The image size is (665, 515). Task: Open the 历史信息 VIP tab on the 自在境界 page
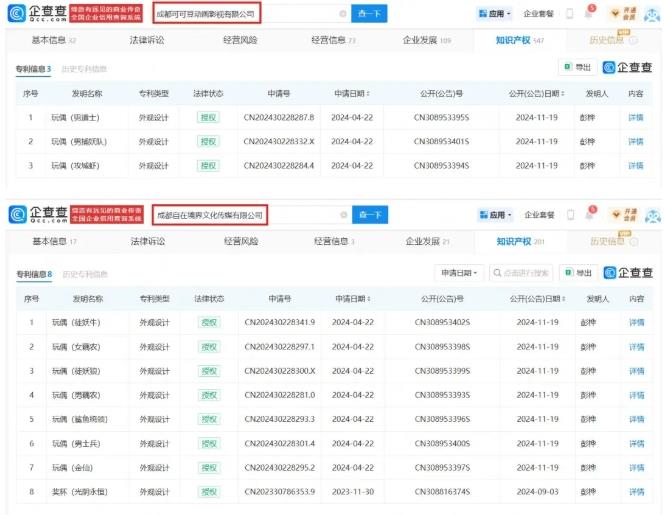pos(614,241)
